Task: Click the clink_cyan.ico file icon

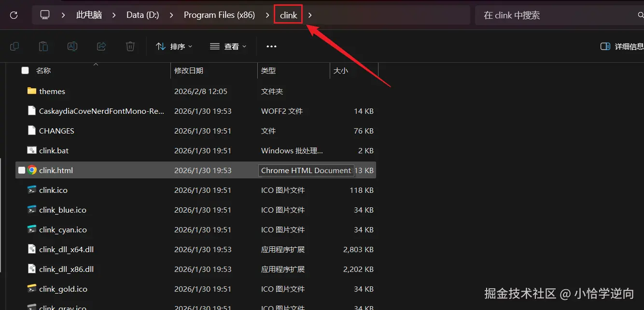Action: pyautogui.click(x=32, y=229)
